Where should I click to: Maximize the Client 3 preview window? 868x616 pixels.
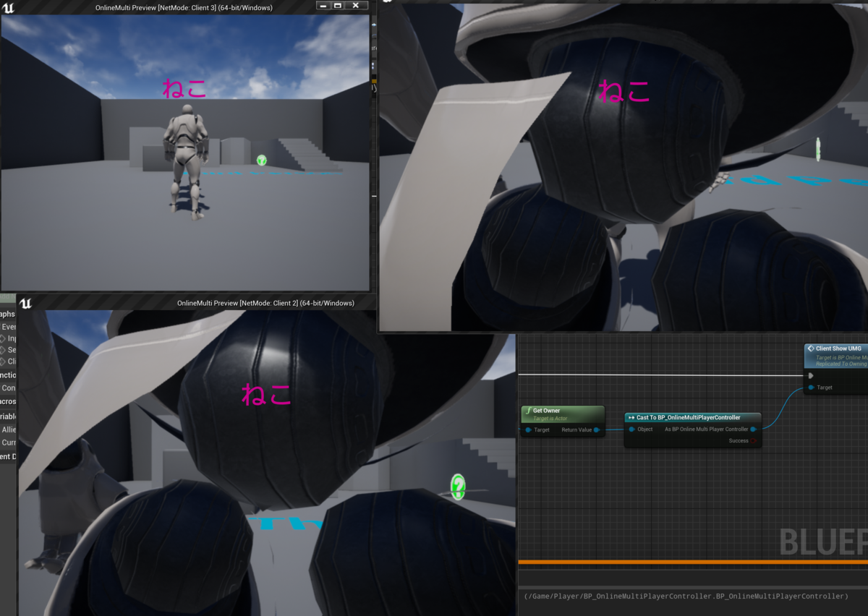(x=337, y=6)
